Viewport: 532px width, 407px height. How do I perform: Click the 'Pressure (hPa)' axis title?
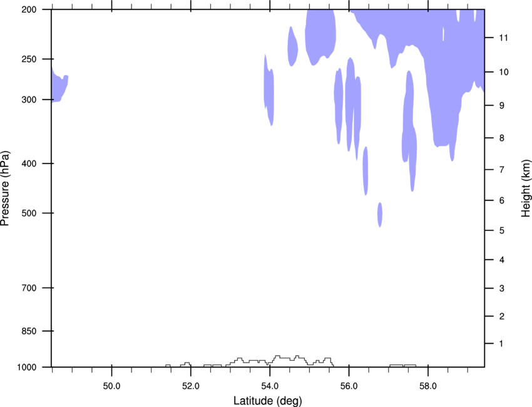pos(5,188)
